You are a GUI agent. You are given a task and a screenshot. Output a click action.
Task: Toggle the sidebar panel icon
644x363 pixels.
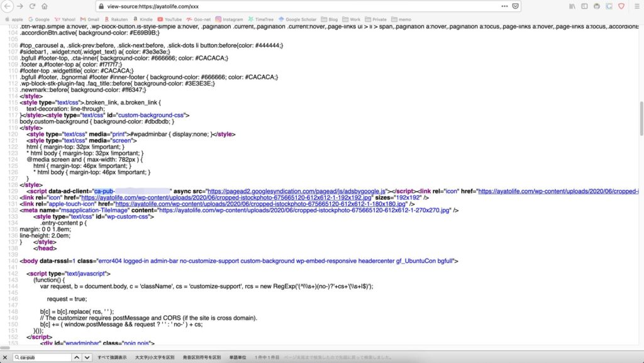coord(584,6)
